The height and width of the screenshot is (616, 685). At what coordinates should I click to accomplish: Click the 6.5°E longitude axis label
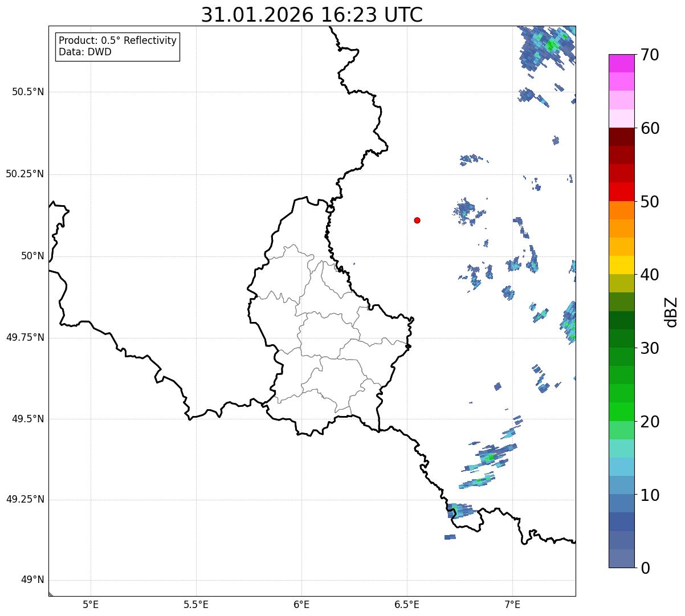[407, 604]
